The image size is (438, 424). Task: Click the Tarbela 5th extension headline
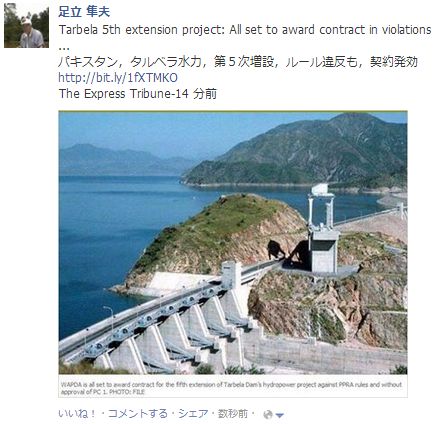(x=245, y=30)
